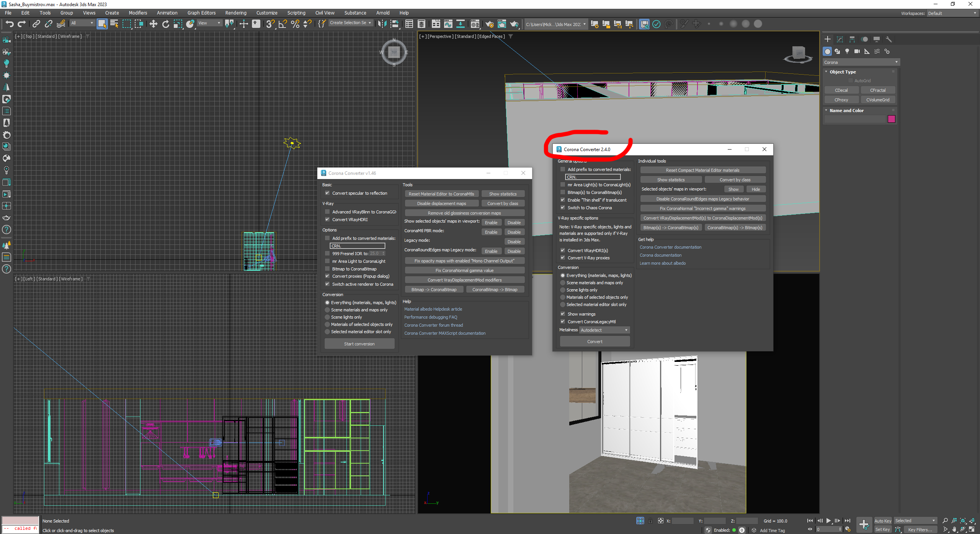
Task: Toggle Switch active renderer to Corona
Action: [x=327, y=284]
